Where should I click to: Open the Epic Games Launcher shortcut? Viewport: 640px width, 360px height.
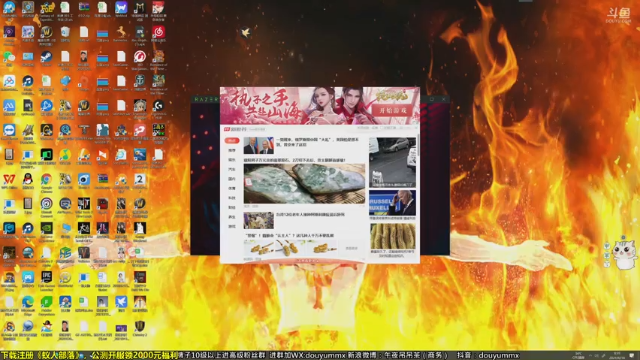[47, 277]
